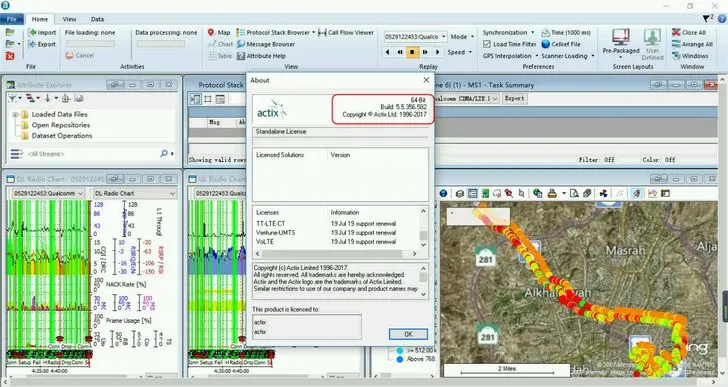The height and width of the screenshot is (387, 728).
Task: Click the VoLTE license row
Action: (326, 242)
